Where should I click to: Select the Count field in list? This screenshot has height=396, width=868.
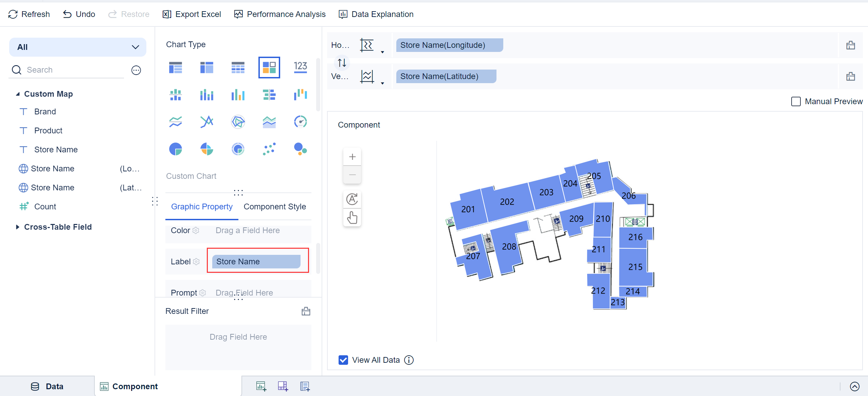(45, 207)
